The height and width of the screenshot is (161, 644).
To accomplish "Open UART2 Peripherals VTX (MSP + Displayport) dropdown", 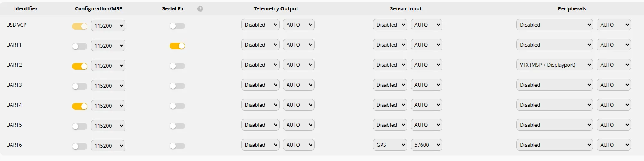I will (554, 65).
